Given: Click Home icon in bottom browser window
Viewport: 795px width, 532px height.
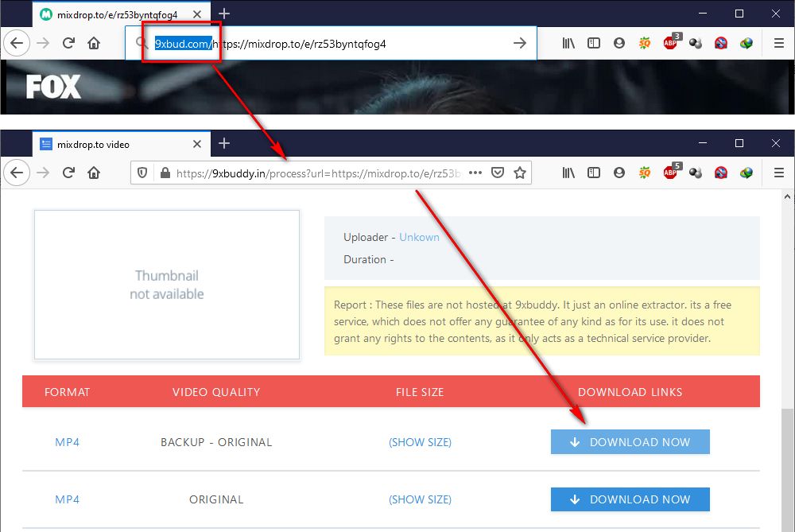Looking at the screenshot, I should pyautogui.click(x=94, y=173).
